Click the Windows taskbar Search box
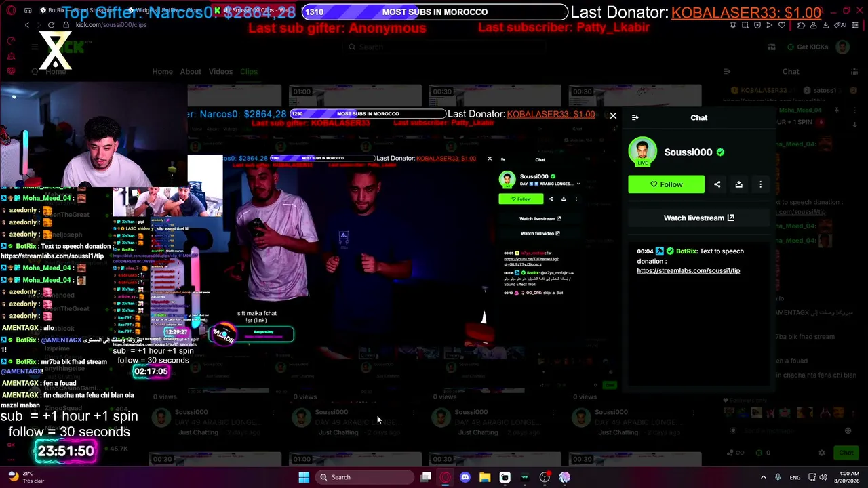This screenshot has width=868, height=488. (363, 477)
